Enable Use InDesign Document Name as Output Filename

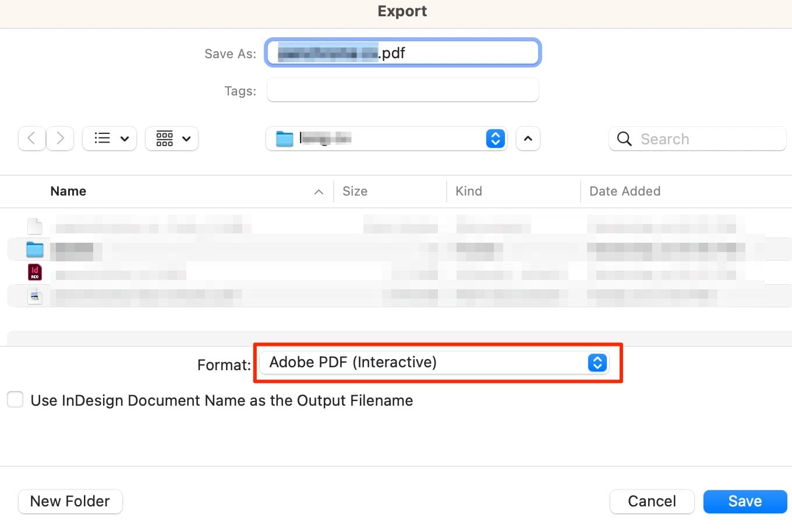[x=15, y=400]
